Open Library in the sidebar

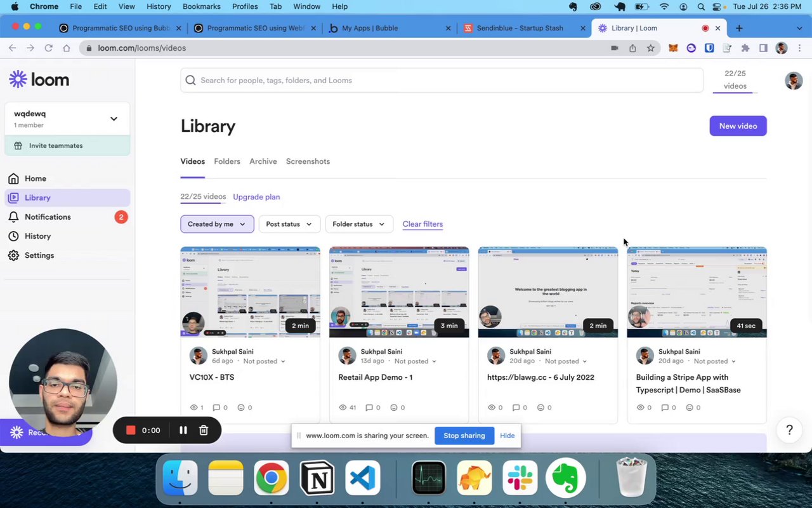[67, 197]
